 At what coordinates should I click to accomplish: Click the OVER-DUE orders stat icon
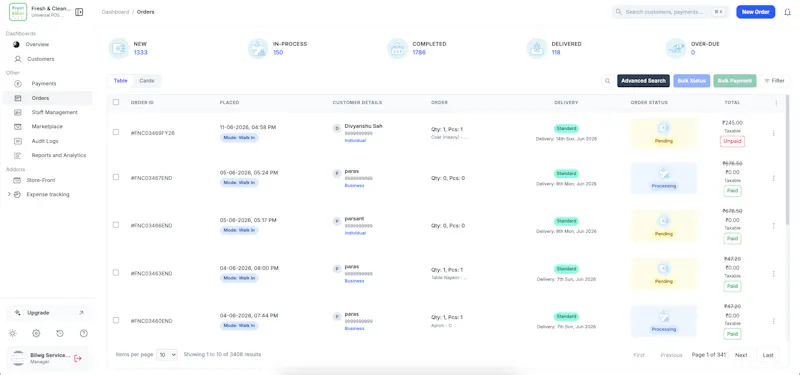(x=676, y=48)
